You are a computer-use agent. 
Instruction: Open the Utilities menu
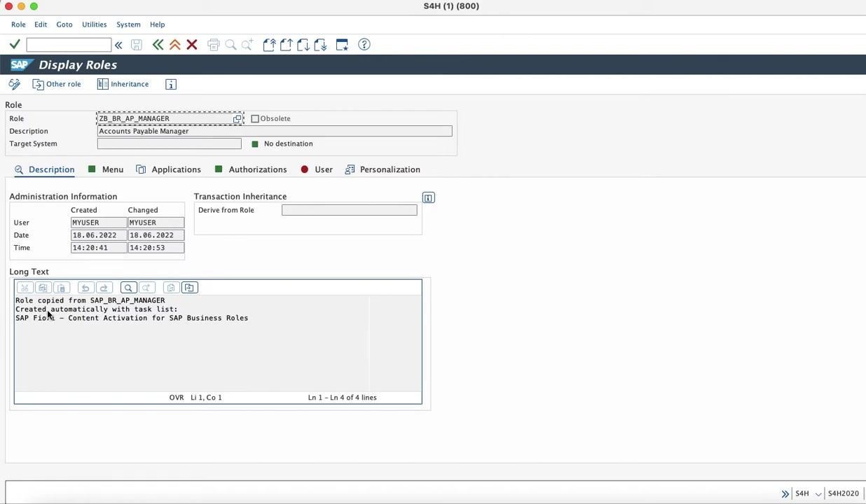click(x=94, y=24)
